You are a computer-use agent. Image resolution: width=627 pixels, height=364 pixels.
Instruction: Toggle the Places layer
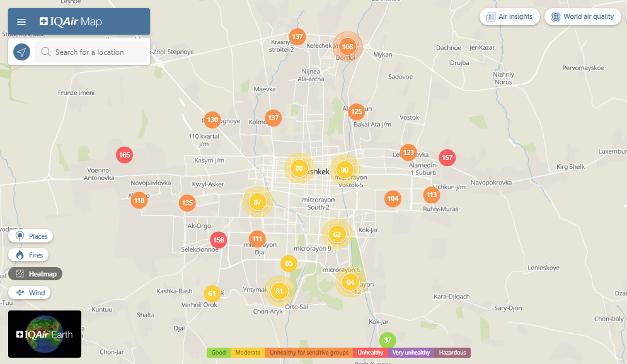click(x=31, y=236)
